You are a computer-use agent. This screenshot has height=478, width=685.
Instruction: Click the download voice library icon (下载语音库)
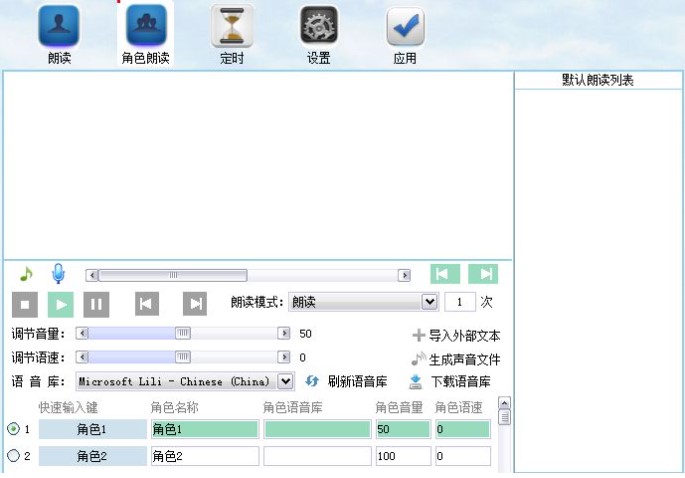tap(416, 381)
